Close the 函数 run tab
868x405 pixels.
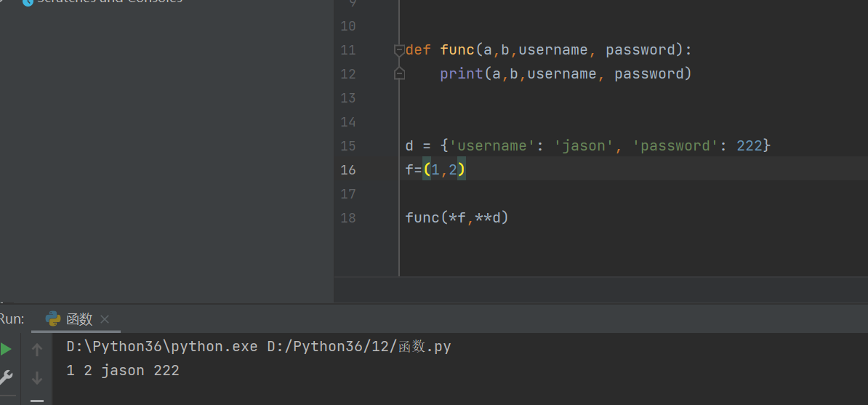coord(105,319)
